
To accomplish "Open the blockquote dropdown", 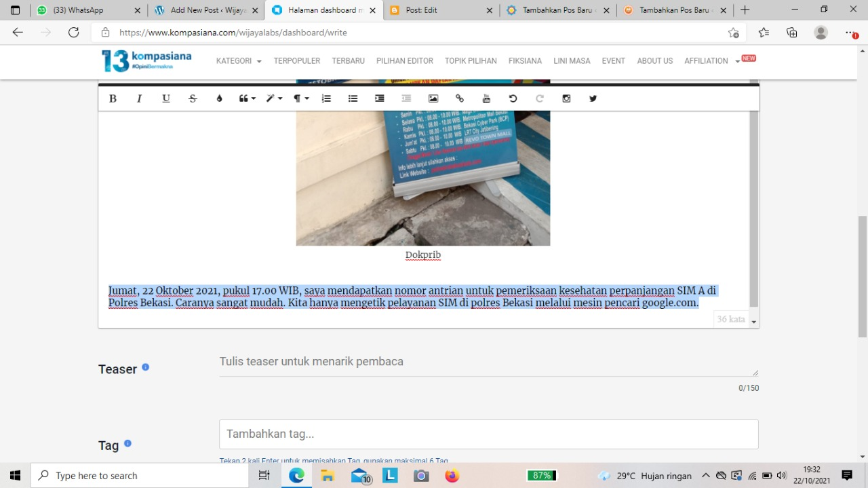I will pyautogui.click(x=248, y=98).
